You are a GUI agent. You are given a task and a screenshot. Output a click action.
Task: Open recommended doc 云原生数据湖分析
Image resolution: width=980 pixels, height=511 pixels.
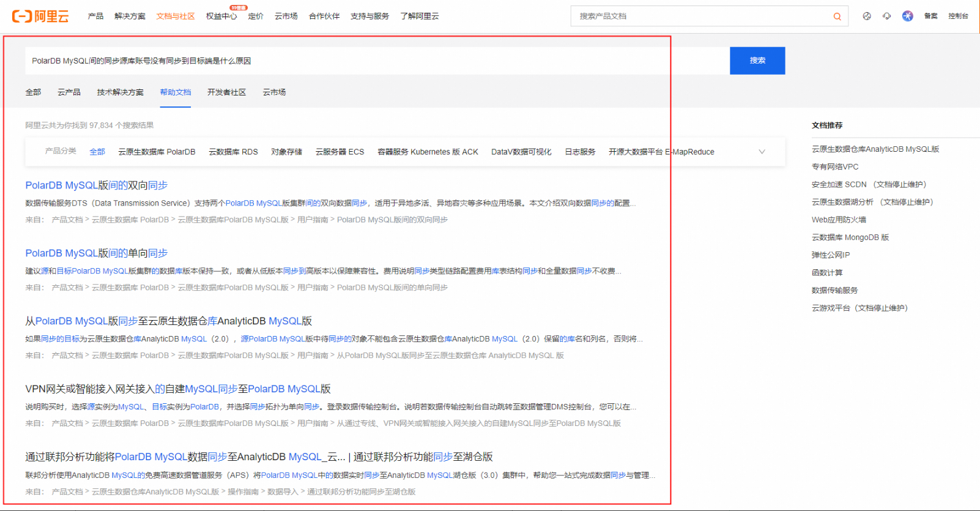(x=872, y=203)
